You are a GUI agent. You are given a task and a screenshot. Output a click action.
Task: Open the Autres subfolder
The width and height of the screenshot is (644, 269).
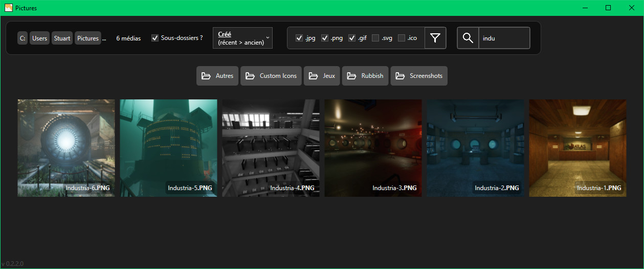coord(217,76)
